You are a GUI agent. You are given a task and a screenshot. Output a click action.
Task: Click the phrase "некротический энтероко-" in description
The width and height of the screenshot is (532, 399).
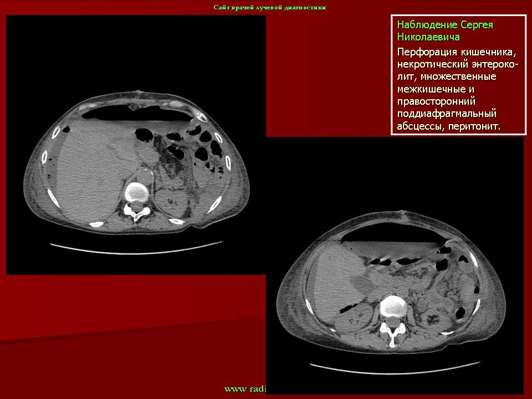[458, 65]
